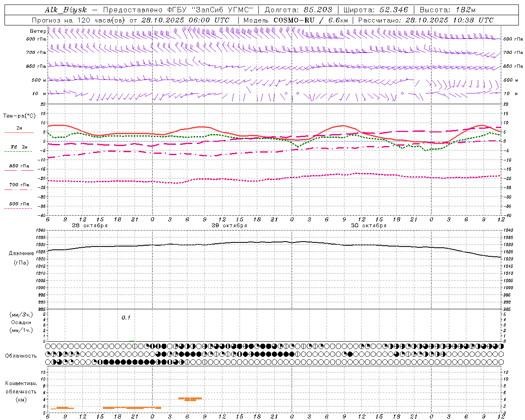Click the 28 октября date label
This screenshot has height=420, width=525.
(x=90, y=226)
